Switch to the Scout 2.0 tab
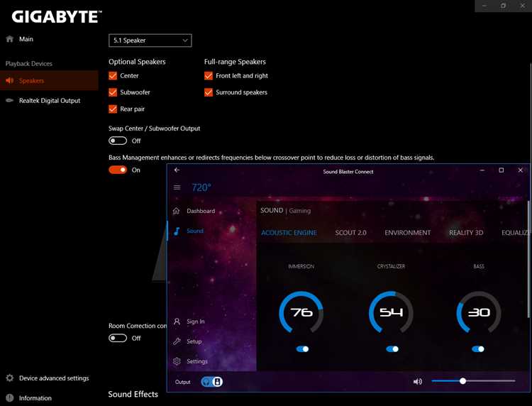 tap(350, 233)
